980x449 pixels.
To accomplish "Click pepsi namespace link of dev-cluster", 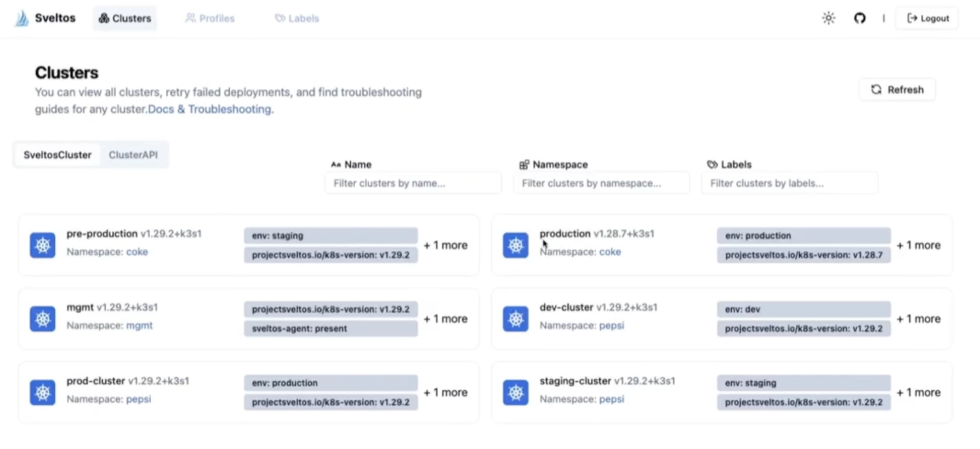I will pos(611,326).
